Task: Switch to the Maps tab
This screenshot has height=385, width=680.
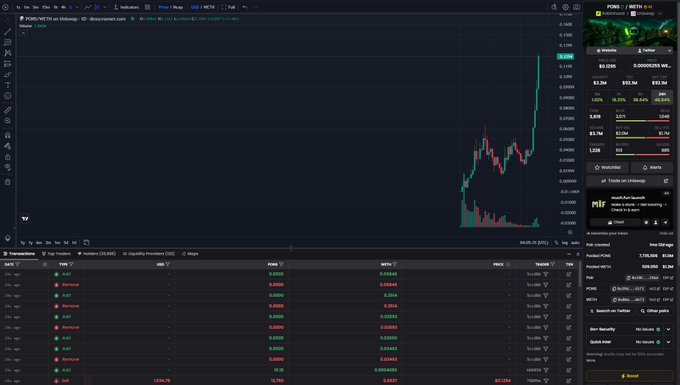Action: (190, 254)
